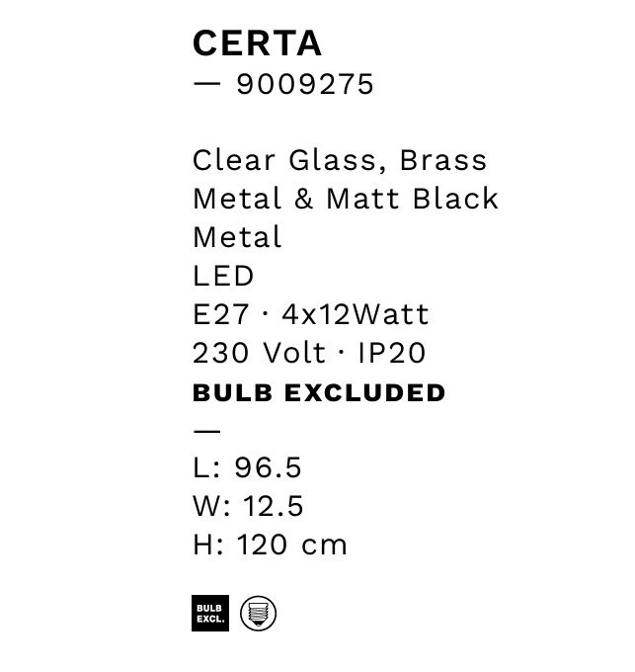Click the E27 socket specification
Screen dimensions: 635x672
point(221,314)
